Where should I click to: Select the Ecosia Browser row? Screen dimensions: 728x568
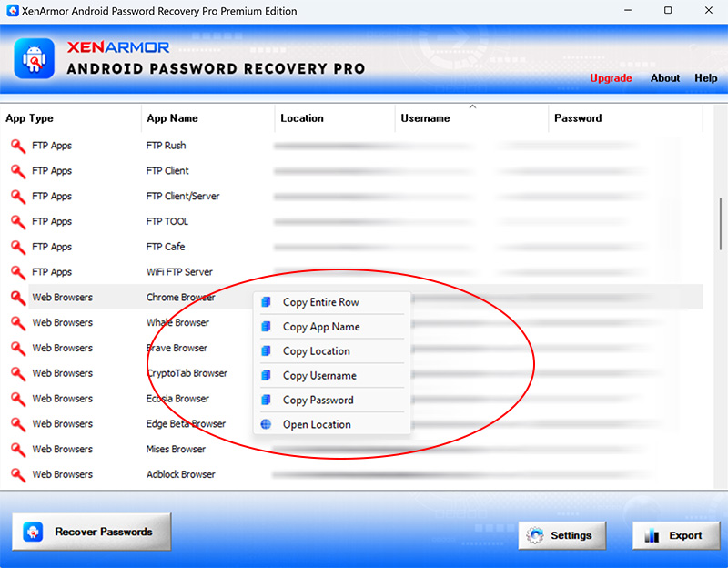click(352, 399)
